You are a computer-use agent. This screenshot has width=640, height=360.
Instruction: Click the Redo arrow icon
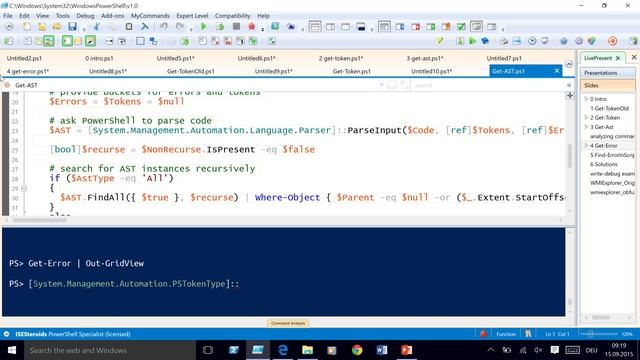[x=180, y=27]
